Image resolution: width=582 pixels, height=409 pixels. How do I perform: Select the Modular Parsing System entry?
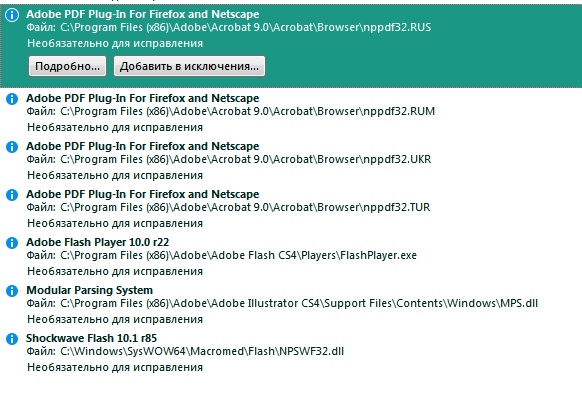tap(89, 290)
